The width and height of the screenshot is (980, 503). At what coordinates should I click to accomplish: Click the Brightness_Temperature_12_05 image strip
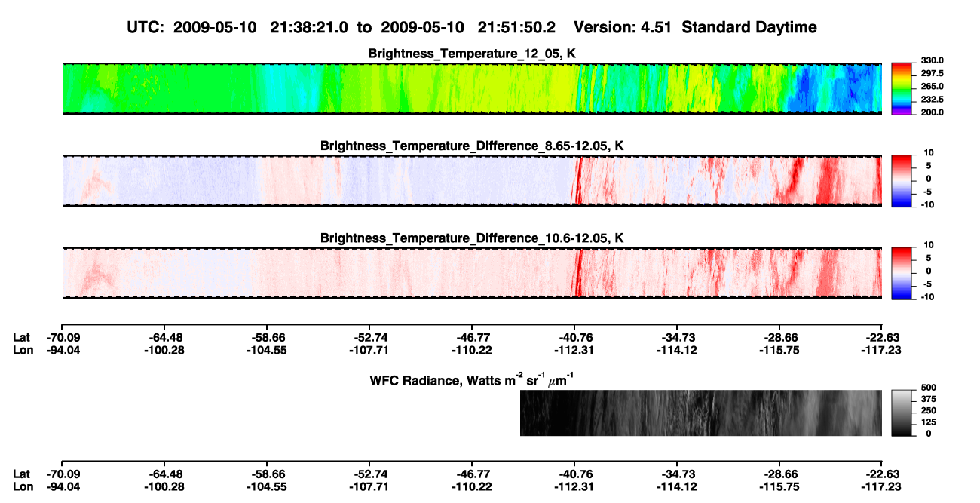pos(471,88)
